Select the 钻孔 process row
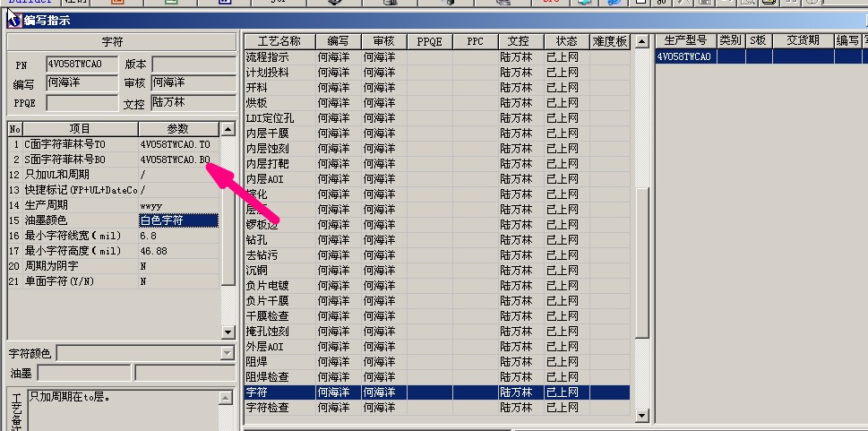This screenshot has height=431, width=868. coord(437,240)
